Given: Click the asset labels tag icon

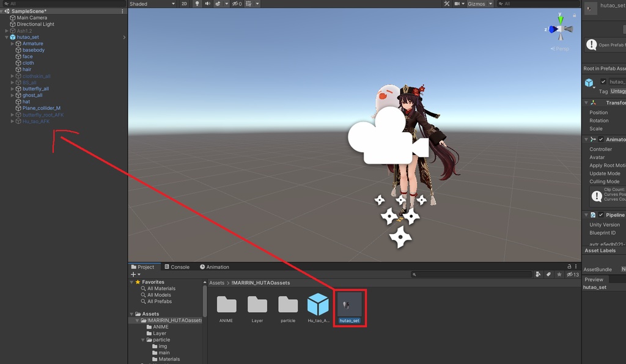Looking at the screenshot, I should (548, 274).
